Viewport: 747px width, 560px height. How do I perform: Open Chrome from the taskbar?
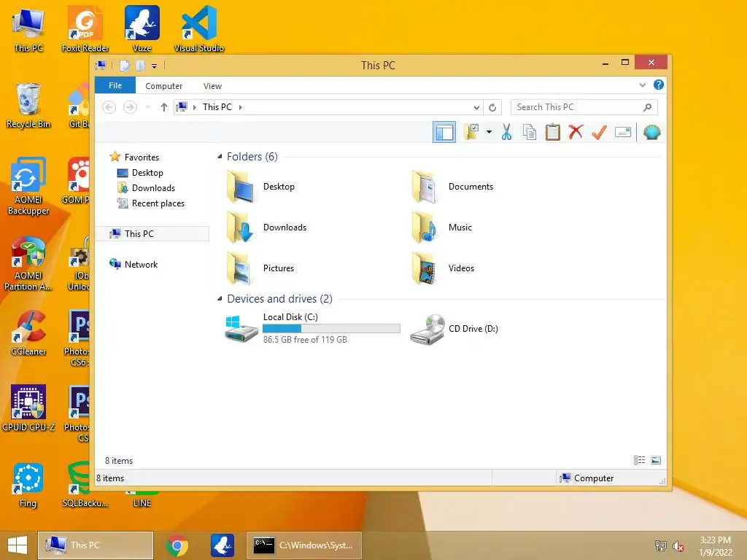coord(177,545)
